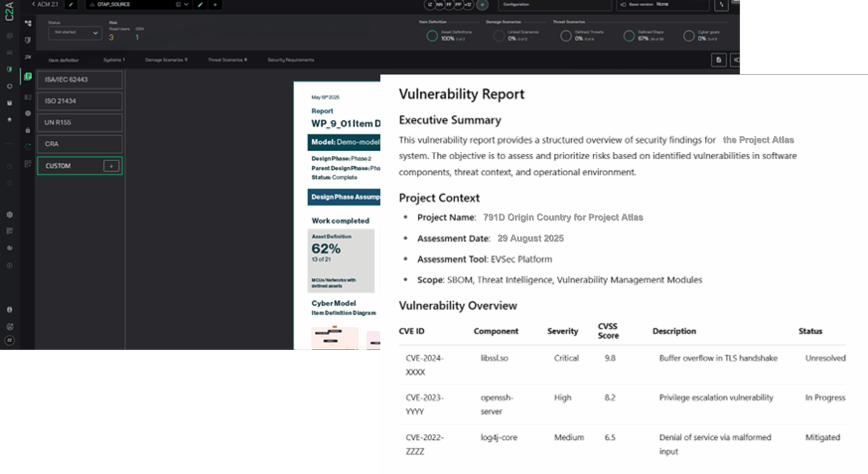The width and height of the screenshot is (868, 474).
Task: Click the car icon in outer sidebar
Action: (x=9, y=53)
